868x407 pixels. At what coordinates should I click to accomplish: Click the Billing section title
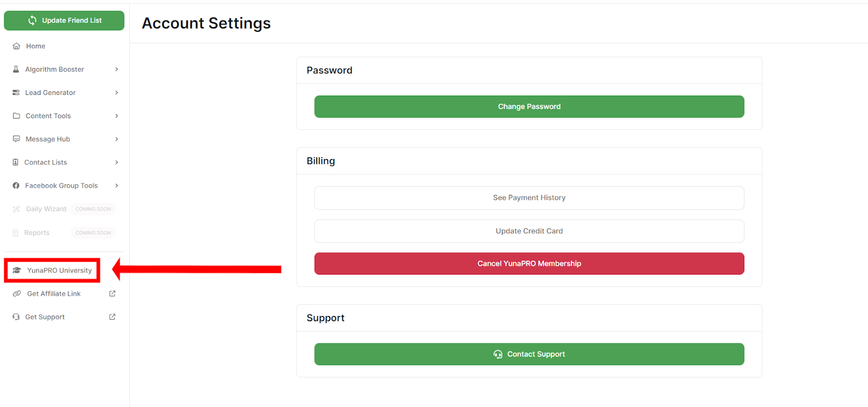(321, 161)
